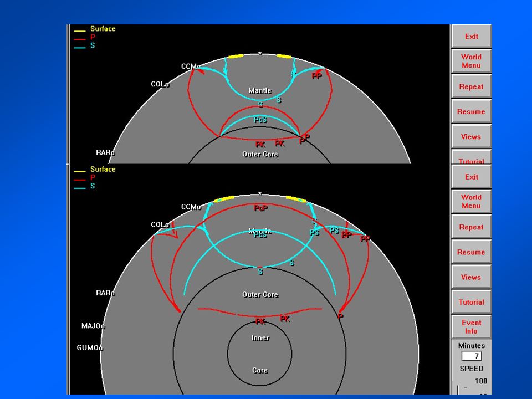The height and width of the screenshot is (399, 532).
Task: Click the PcS label in the upper diagram
Action: [260, 120]
